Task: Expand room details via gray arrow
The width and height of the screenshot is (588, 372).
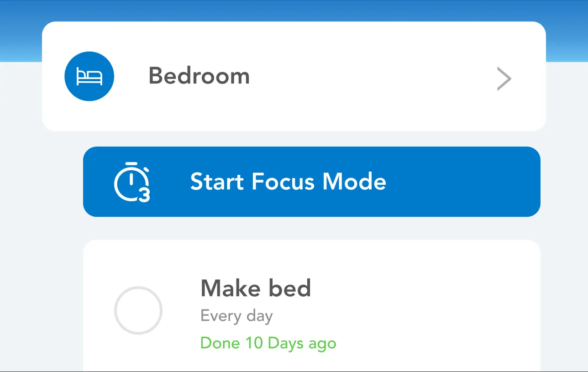Action: pyautogui.click(x=504, y=79)
